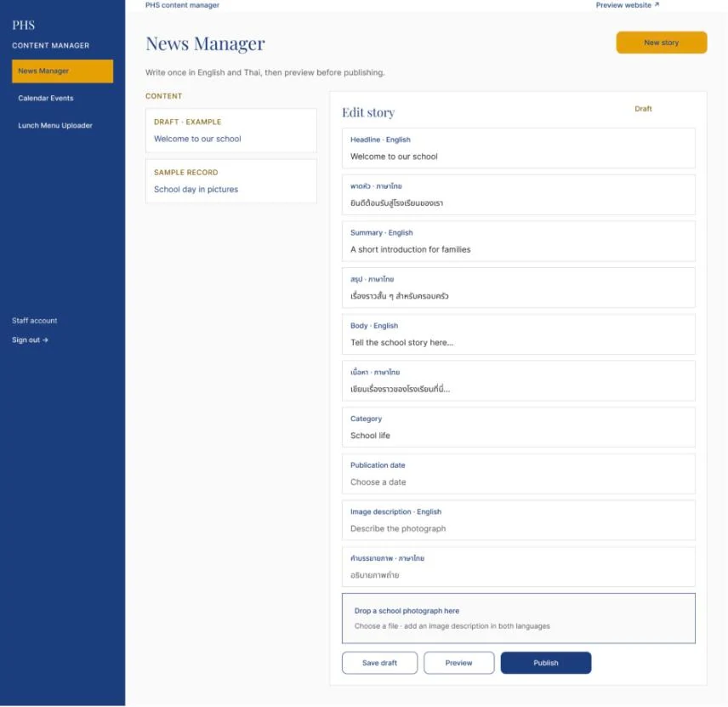Click the 'Edit story' heading
This screenshot has width=728, height=707.
pyautogui.click(x=368, y=112)
